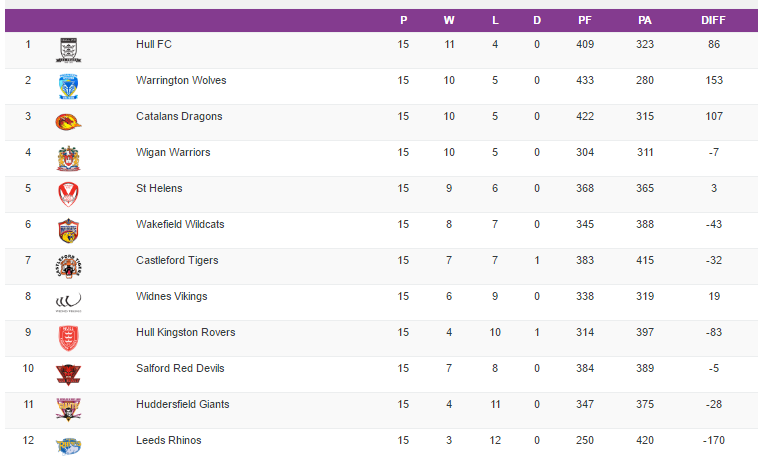758x472 pixels.
Task: Click the Salford Red Devils logo
Action: (68, 374)
